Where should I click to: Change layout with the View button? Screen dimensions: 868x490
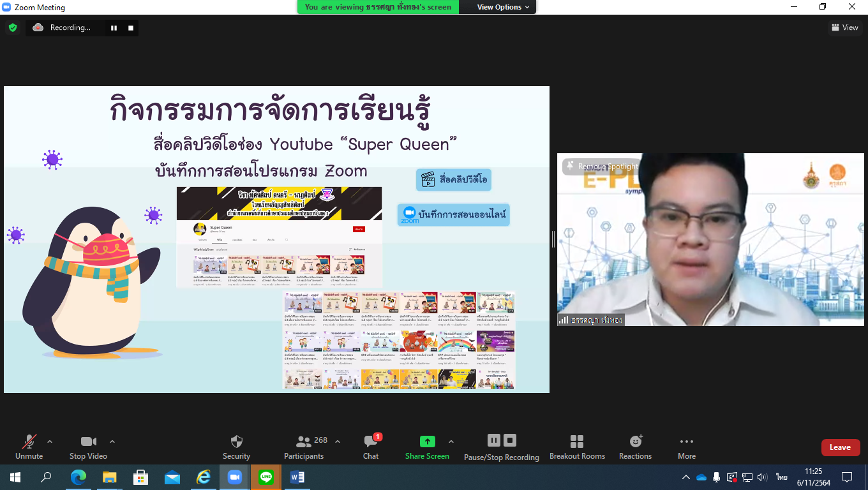(x=845, y=27)
